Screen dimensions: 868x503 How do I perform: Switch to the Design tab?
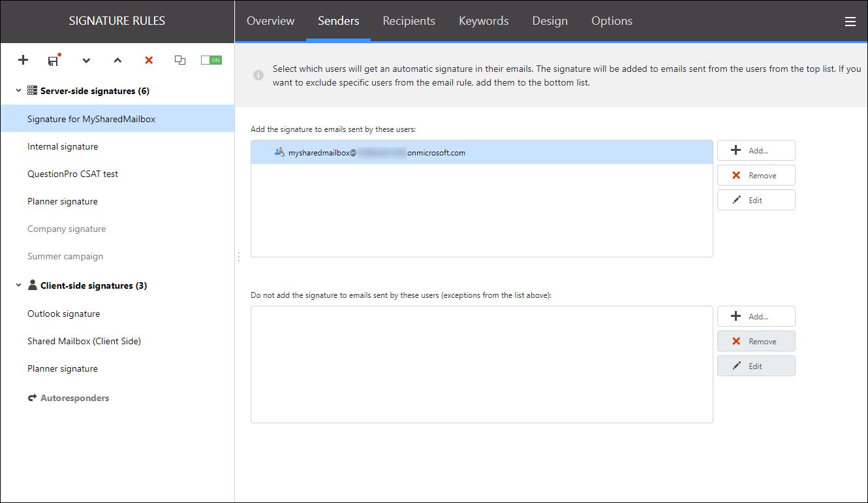(550, 20)
